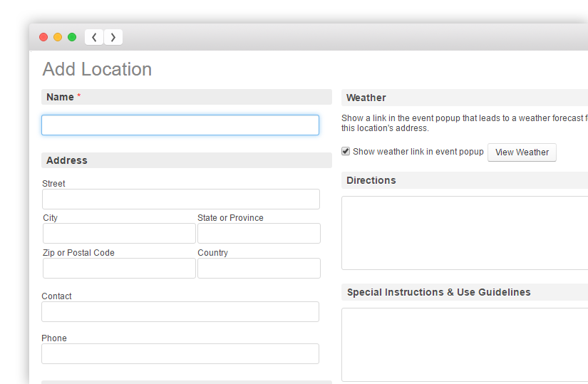Click the forward navigation arrow

point(113,37)
